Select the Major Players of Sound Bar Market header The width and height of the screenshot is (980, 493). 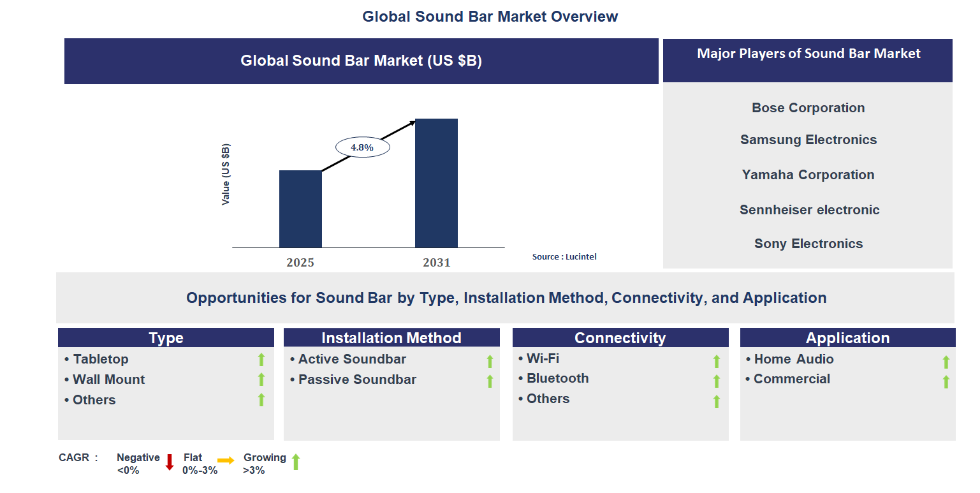[x=808, y=54]
